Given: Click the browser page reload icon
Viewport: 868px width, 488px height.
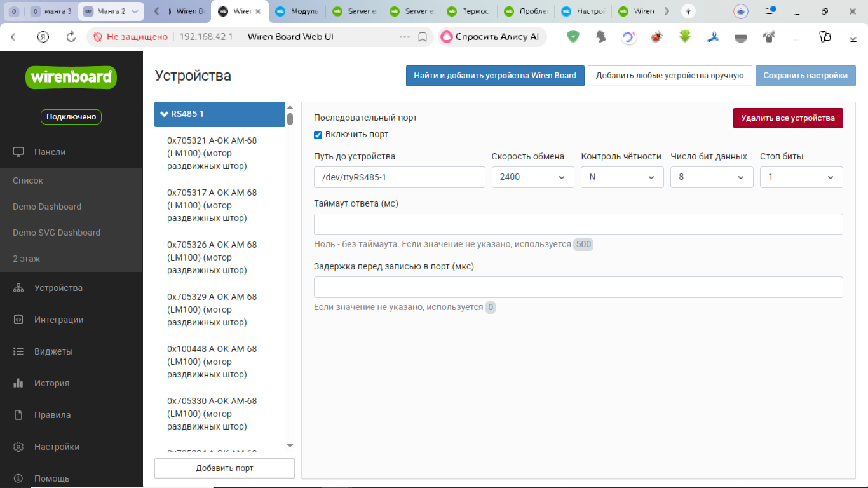Looking at the screenshot, I should (71, 37).
